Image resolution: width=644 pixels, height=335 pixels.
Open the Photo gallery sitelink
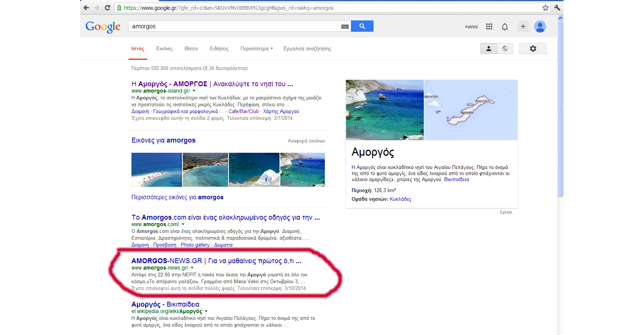[195, 245]
